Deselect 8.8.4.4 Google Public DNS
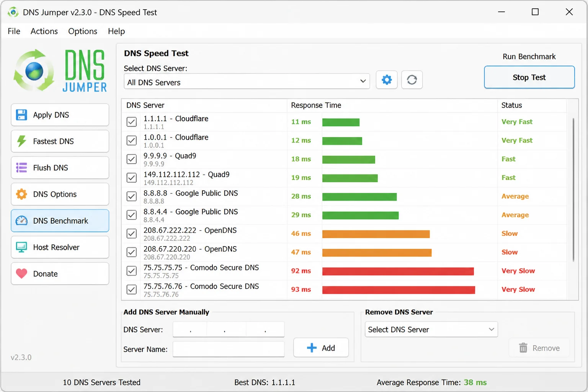 pos(131,215)
